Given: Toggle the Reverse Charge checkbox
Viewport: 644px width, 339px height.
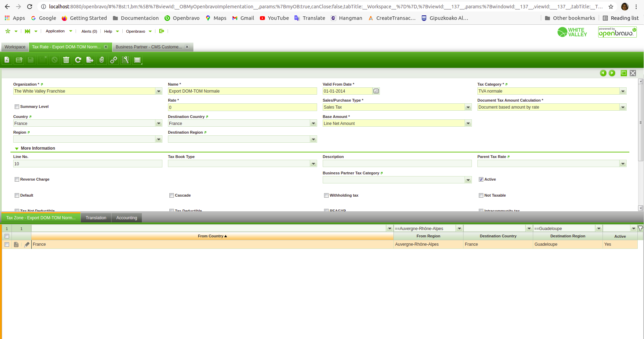Looking at the screenshot, I should [x=17, y=180].
